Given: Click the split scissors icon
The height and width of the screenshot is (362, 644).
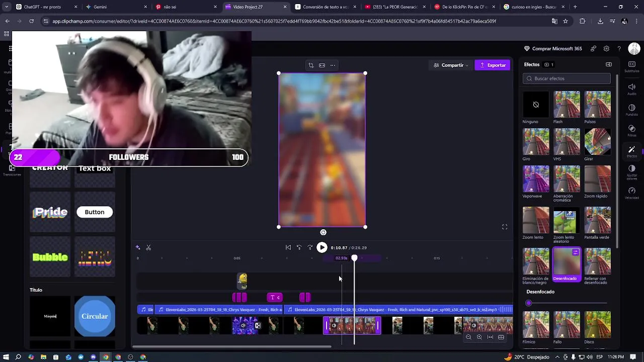Looking at the screenshot, I should coord(148,247).
